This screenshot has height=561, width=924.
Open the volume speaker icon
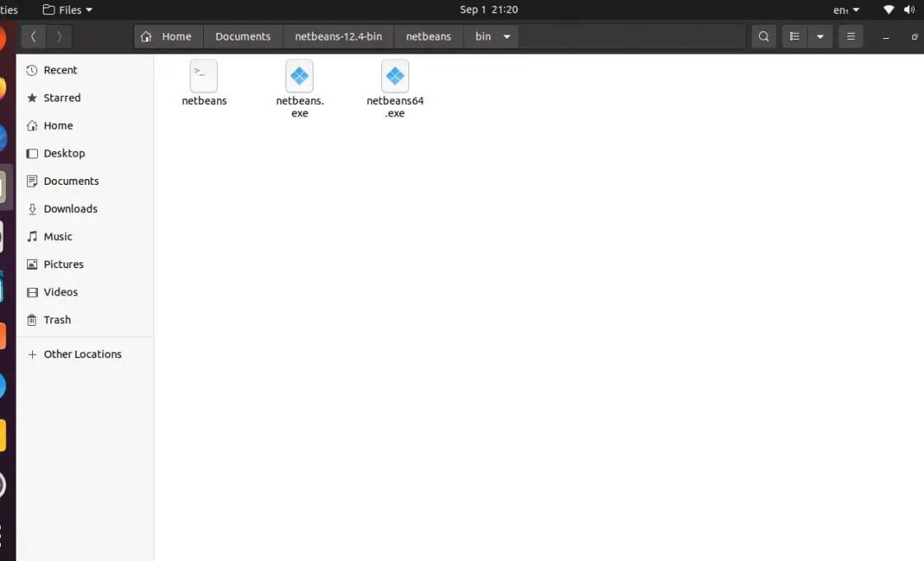click(909, 9)
